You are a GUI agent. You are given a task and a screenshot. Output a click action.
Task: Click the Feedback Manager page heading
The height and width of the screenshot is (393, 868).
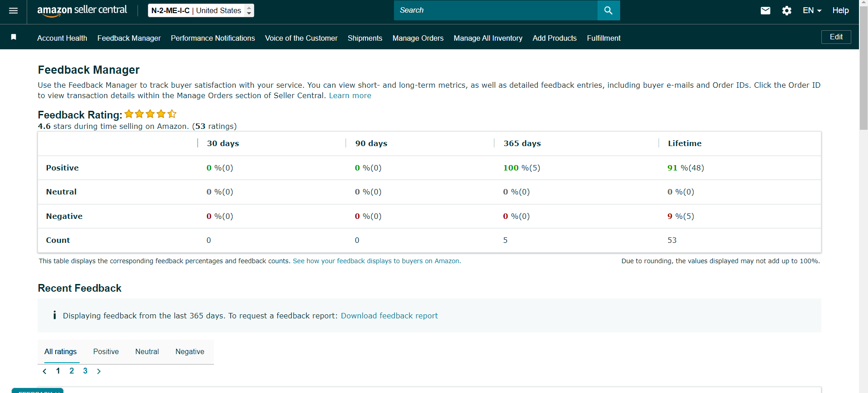pyautogui.click(x=89, y=70)
